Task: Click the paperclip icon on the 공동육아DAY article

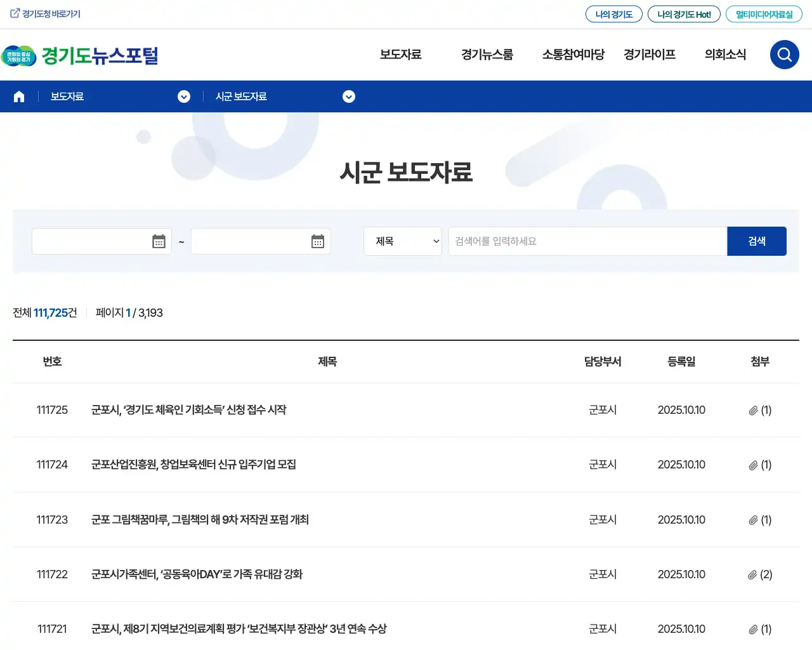Action: [752, 574]
